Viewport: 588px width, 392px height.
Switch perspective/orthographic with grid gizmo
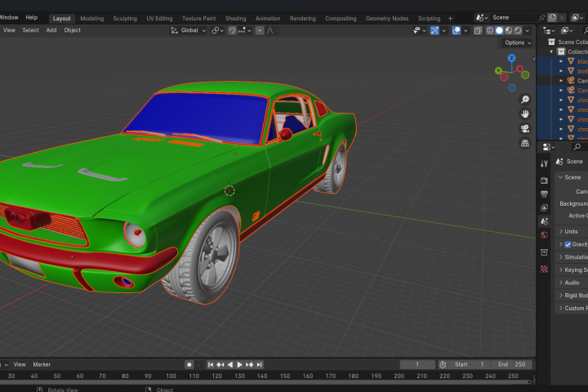[x=525, y=143]
